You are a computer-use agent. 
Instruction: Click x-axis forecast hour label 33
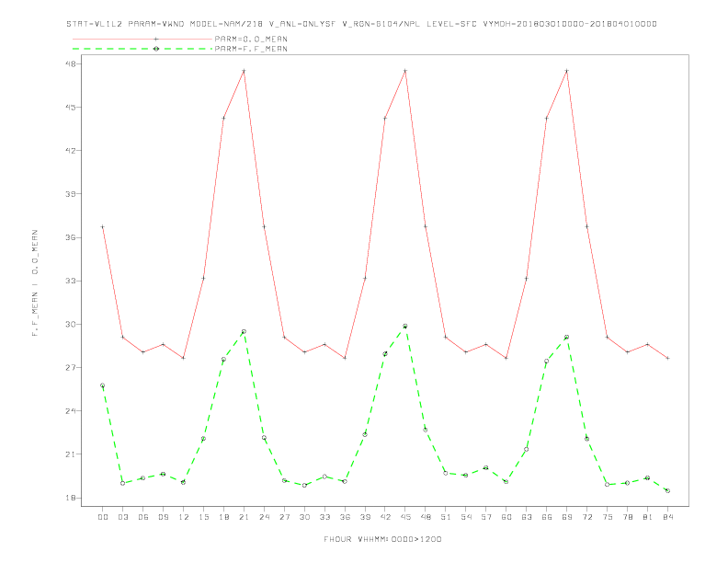[324, 517]
